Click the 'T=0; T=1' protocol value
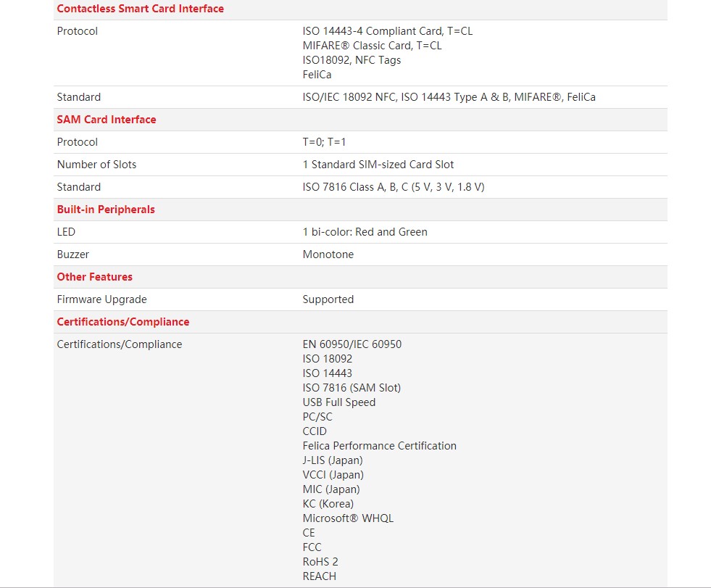Viewport: 711px width, 588px height. pyautogui.click(x=326, y=142)
